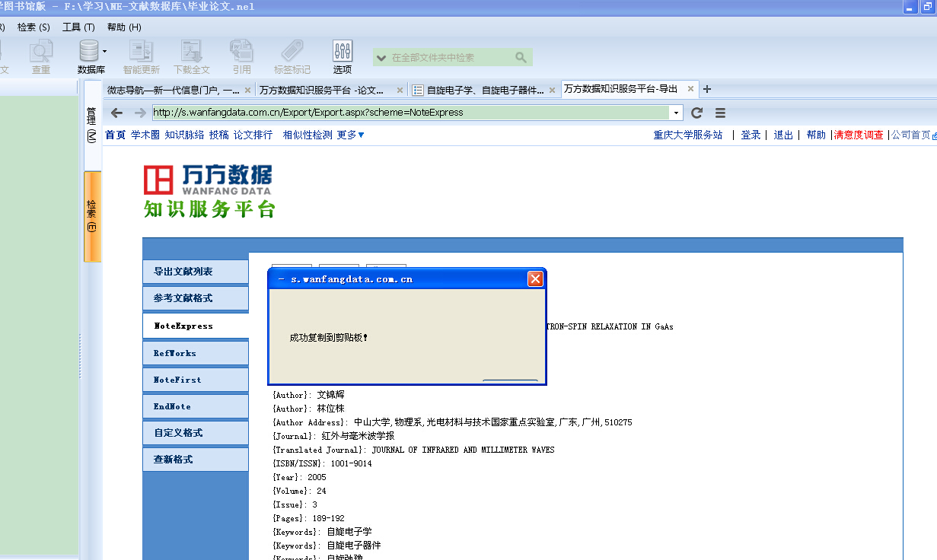Close the 万方数据知识服务平台-导出 tab

[690, 89]
